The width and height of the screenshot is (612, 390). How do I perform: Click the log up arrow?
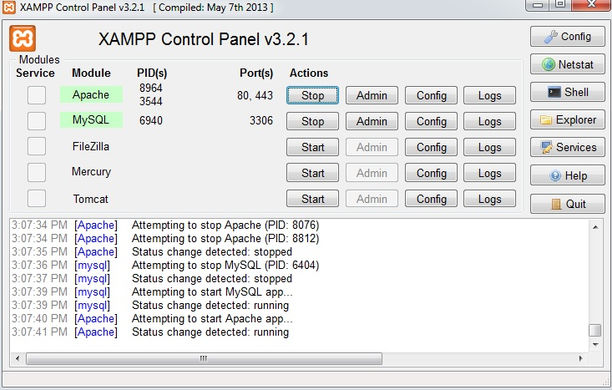595,227
